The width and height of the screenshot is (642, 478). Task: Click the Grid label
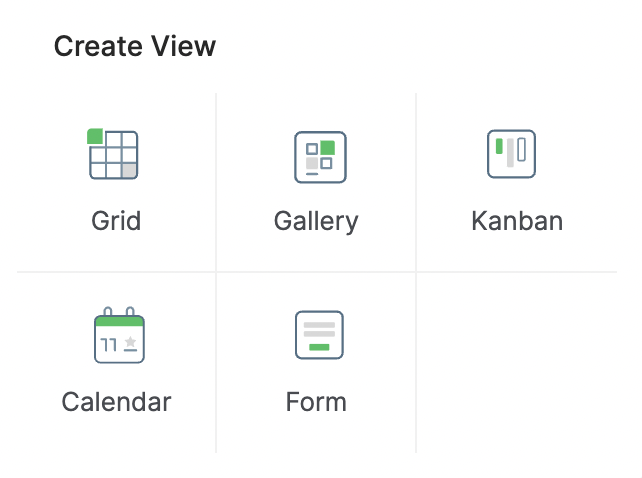[116, 220]
